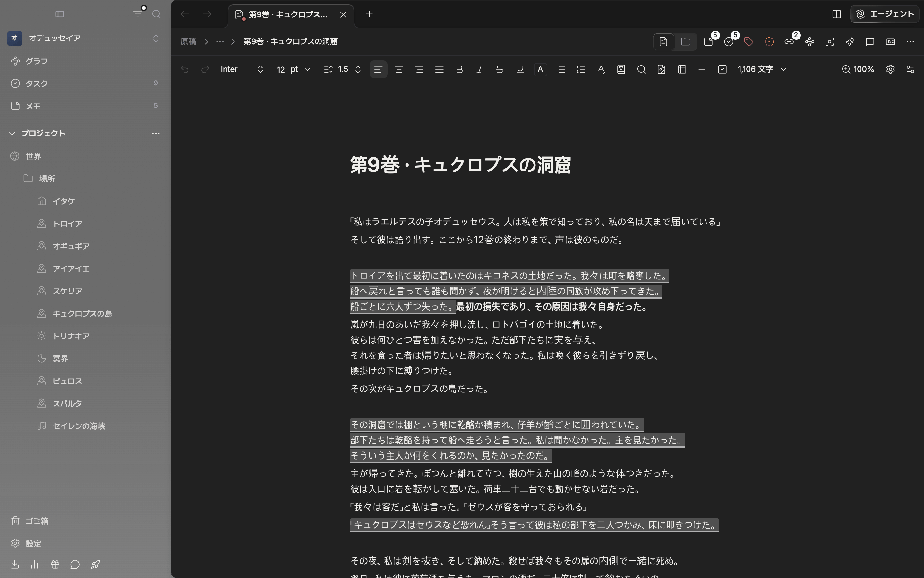Justify text alignment
Screen dimensions: 924x578
coord(440,69)
